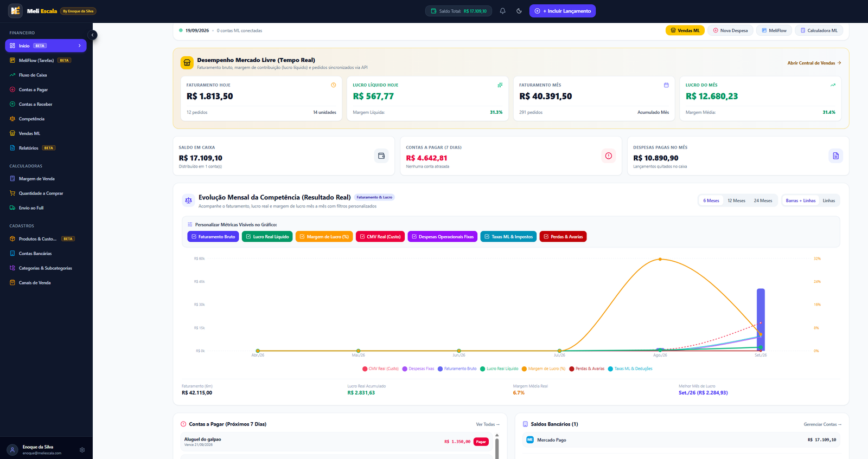Open Calculadora ML button
Viewport: 868px width, 459px height.
click(x=819, y=30)
